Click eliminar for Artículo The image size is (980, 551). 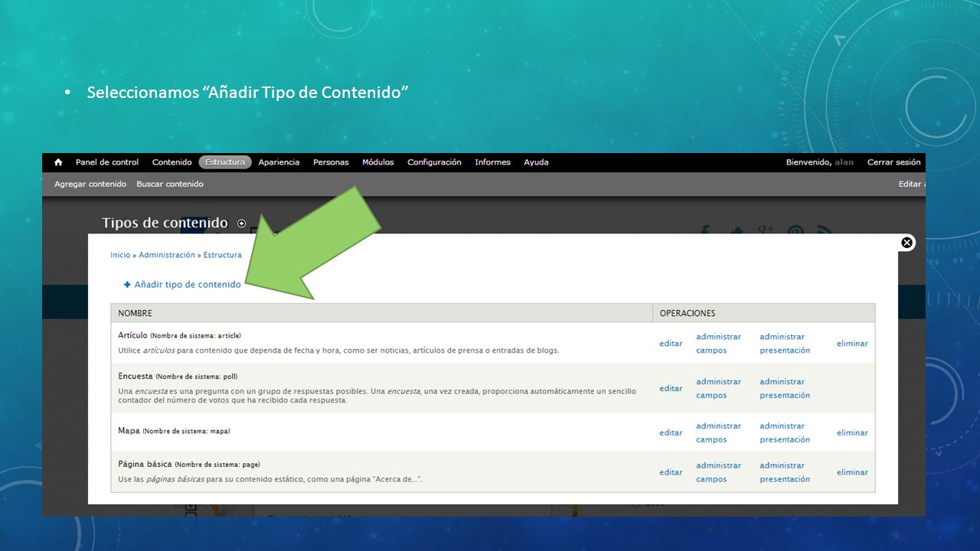coord(852,344)
